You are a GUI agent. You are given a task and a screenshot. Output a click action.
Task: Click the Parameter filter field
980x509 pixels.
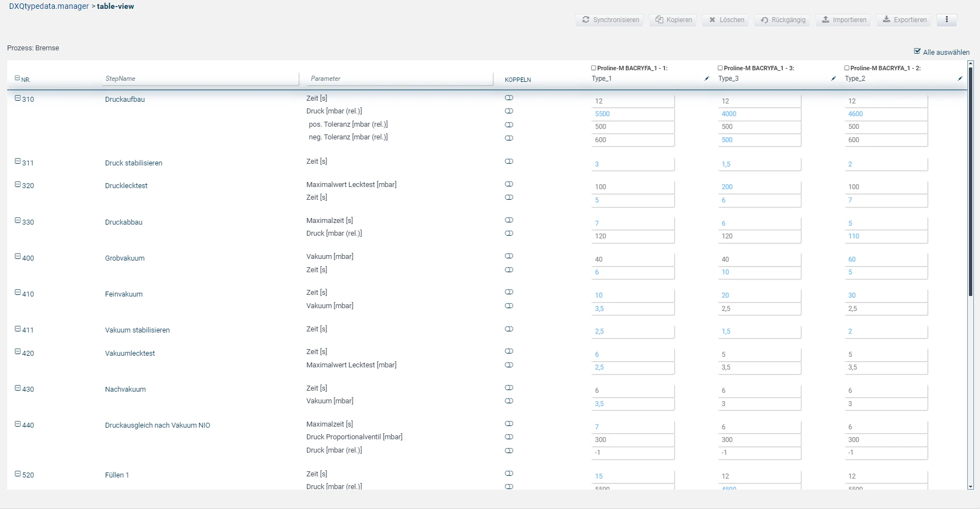click(x=400, y=79)
